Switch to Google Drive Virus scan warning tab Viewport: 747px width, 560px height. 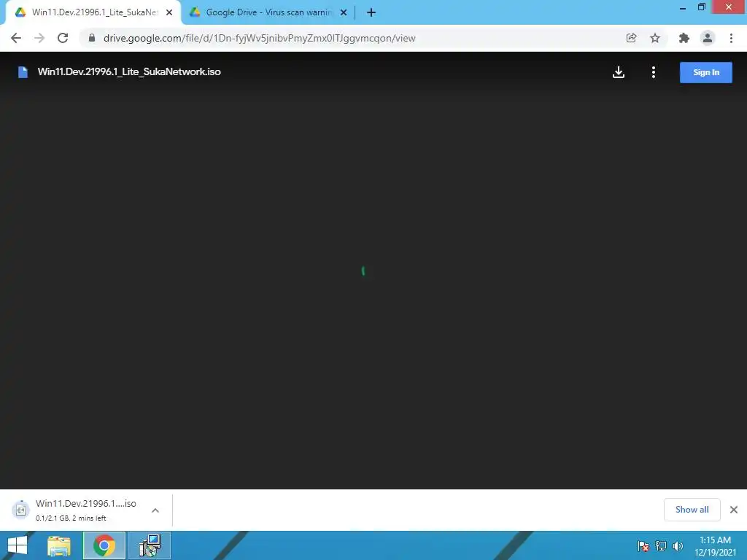coord(268,12)
